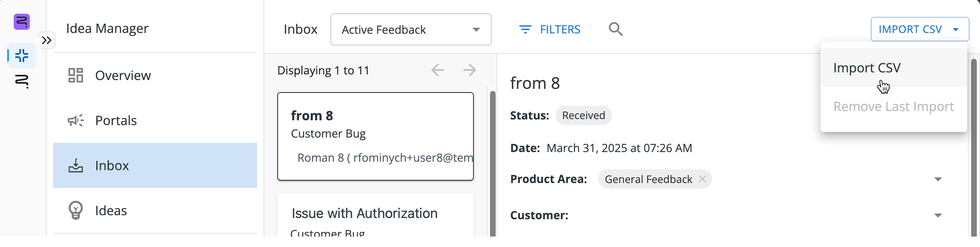Open the search magnifier icon
This screenshot has width=980, height=247.
616,29
